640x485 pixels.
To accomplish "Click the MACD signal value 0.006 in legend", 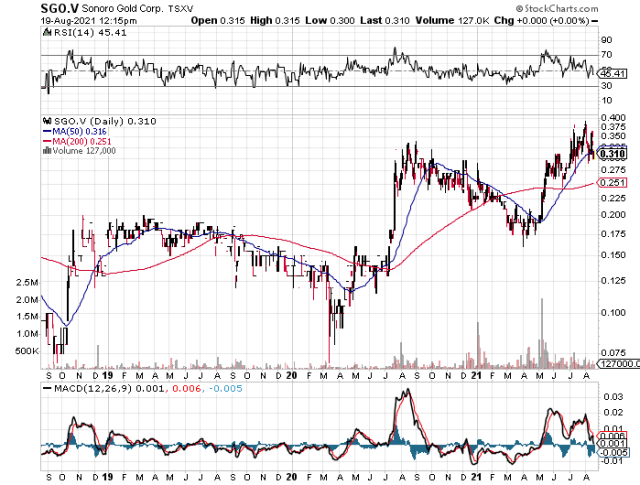I will click(187, 389).
